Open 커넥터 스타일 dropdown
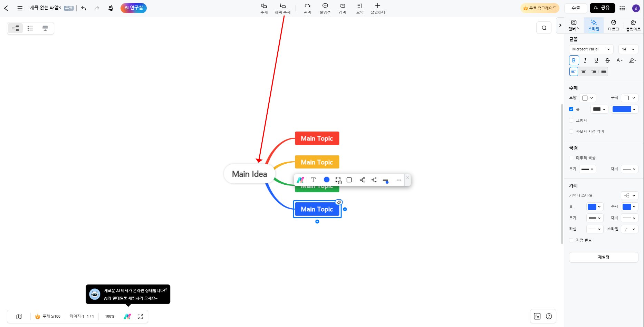The image size is (644, 327). [x=629, y=195]
